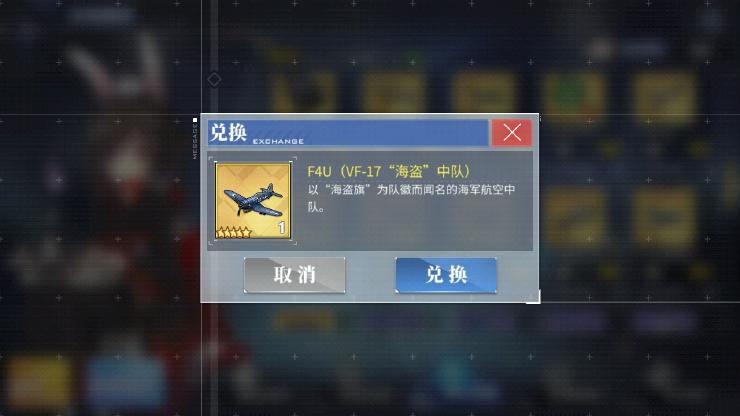Select far-right blurred tile in second row
Viewport: 740px width, 416px height.
coord(664,217)
